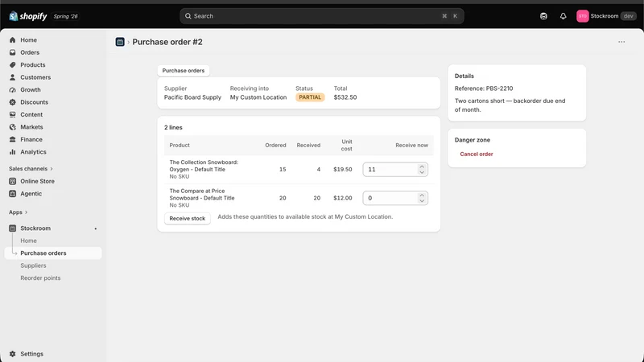Open the Stockroom dev account menu
The height and width of the screenshot is (362, 644).
tap(606, 16)
